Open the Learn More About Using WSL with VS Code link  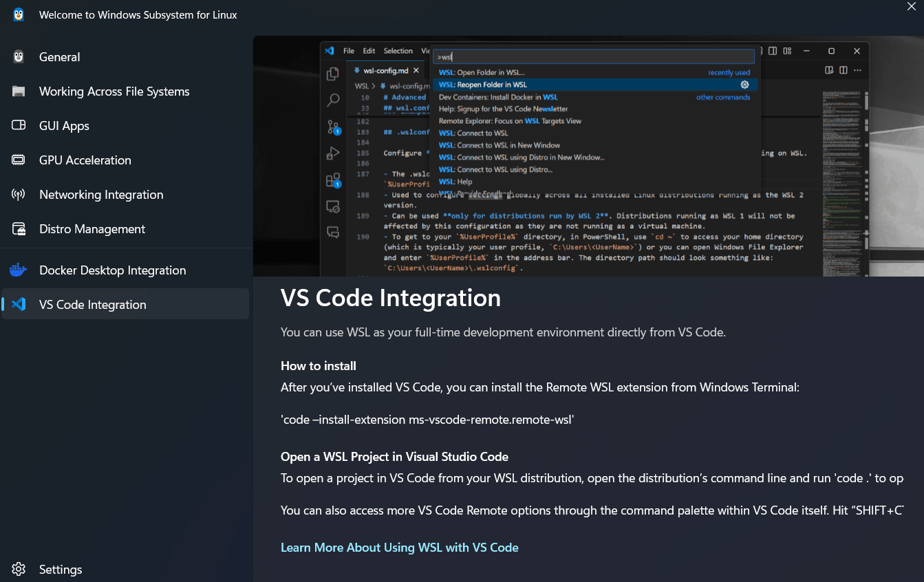pyautogui.click(x=400, y=548)
